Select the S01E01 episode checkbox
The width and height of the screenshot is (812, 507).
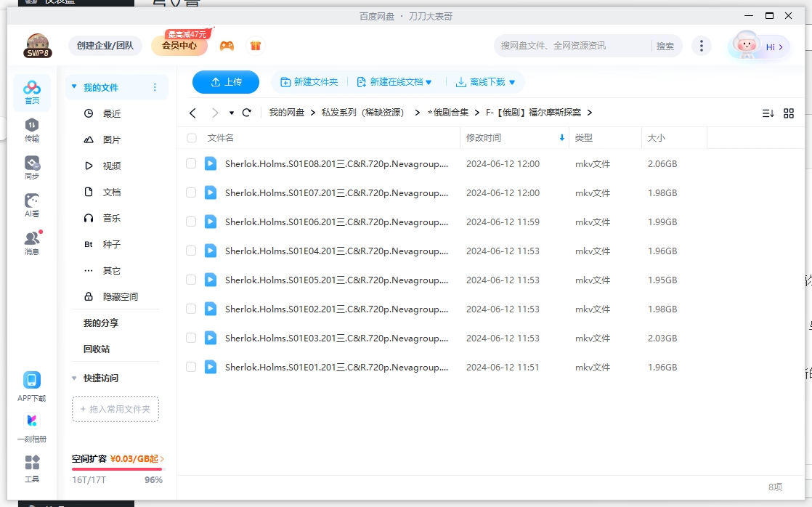[x=191, y=367]
